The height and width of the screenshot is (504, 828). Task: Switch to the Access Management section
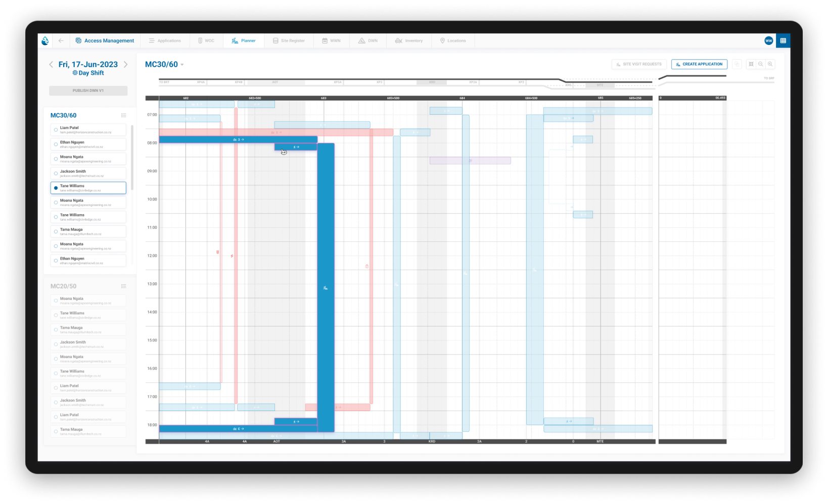[105, 40]
